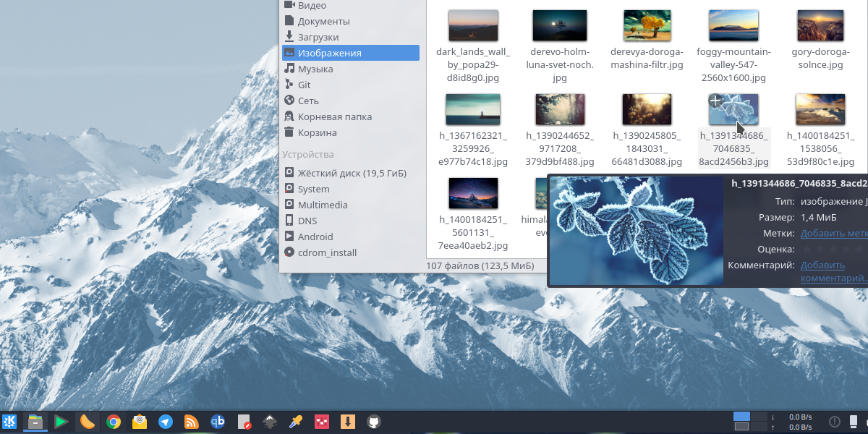
Task: Open the GitHub app in taskbar
Action: tap(373, 422)
